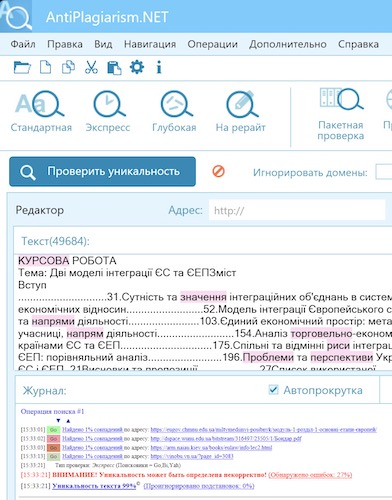Paste text with the clipboard icon
This screenshot has width=392, height=500.
coord(114,68)
